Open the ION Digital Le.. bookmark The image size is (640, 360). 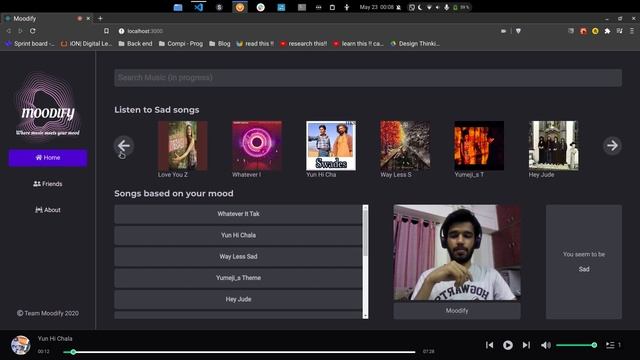click(86, 44)
